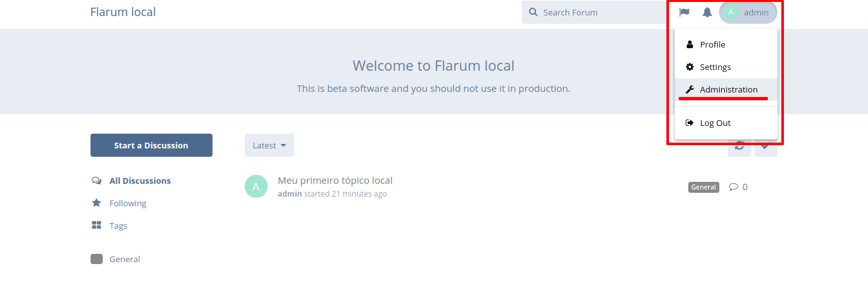The image size is (868, 302).
Task: Click the admin avatar in header
Action: click(x=731, y=12)
